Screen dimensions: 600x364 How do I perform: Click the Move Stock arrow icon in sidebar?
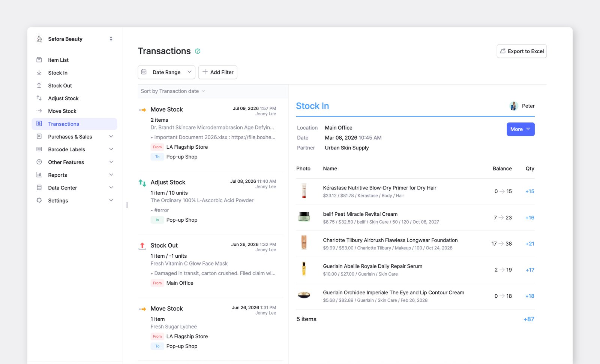coord(39,111)
